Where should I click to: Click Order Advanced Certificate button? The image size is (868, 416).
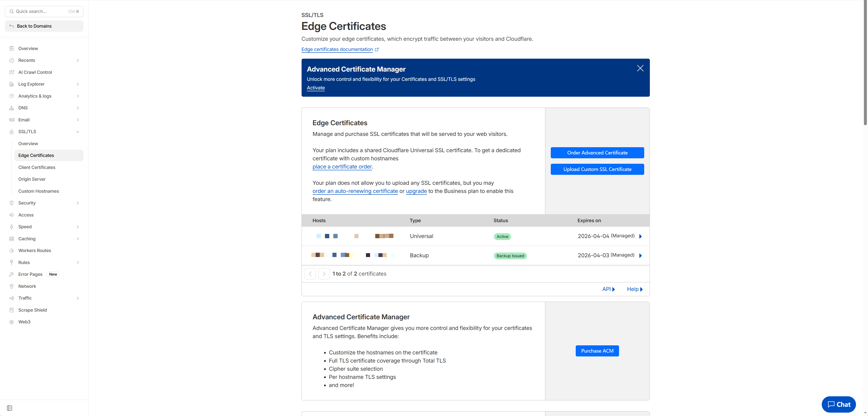pyautogui.click(x=597, y=152)
